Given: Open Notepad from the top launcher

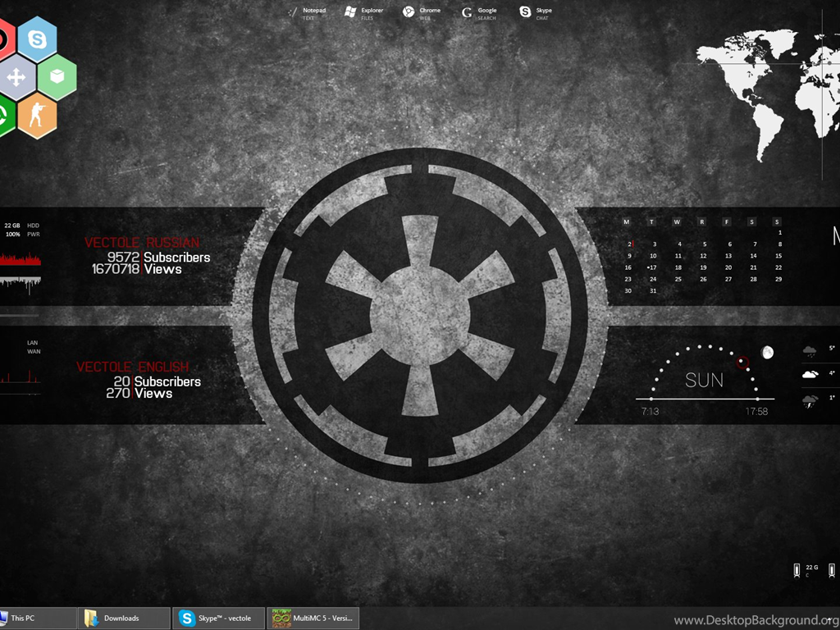Looking at the screenshot, I should pyautogui.click(x=307, y=13).
